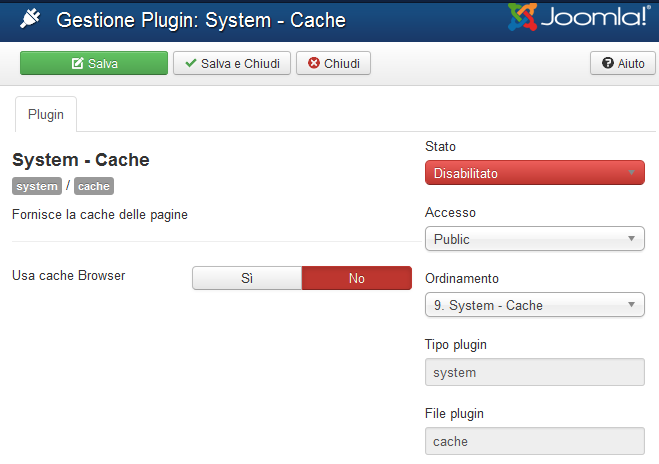Click the 'Stato' label
The image size is (659, 464).
click(x=440, y=146)
